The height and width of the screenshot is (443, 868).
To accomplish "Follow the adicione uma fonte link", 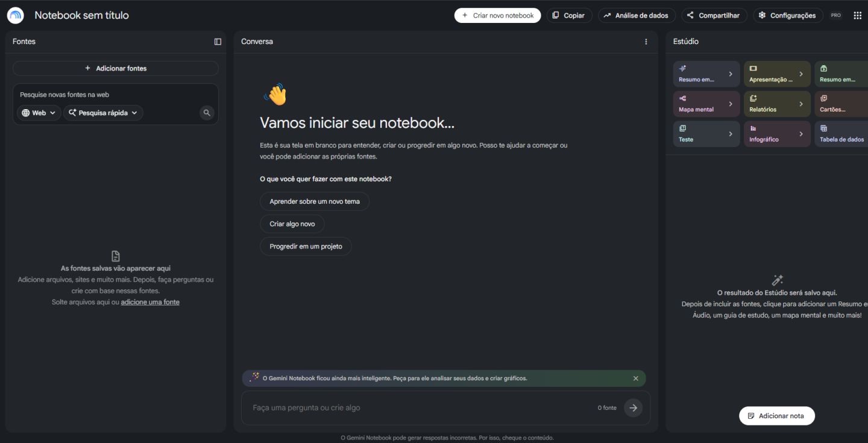I will pyautogui.click(x=150, y=302).
